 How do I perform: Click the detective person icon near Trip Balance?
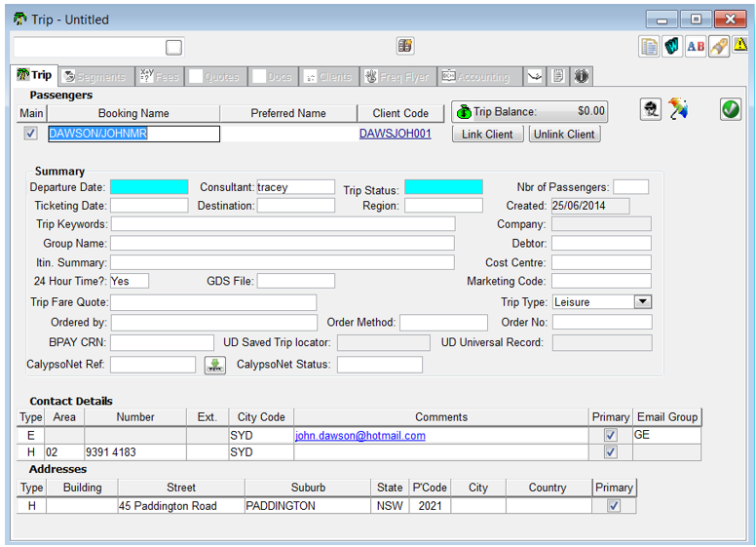pyautogui.click(x=651, y=109)
